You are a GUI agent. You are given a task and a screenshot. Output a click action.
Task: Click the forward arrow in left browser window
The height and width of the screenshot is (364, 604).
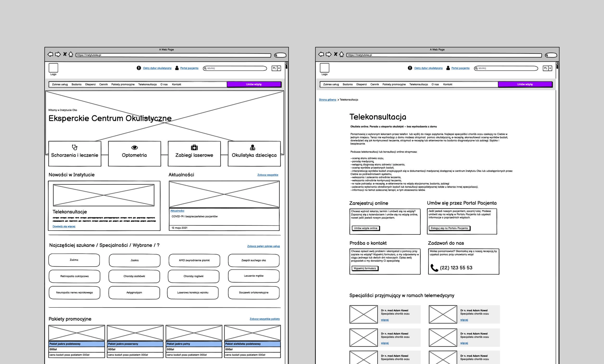tap(58, 54)
